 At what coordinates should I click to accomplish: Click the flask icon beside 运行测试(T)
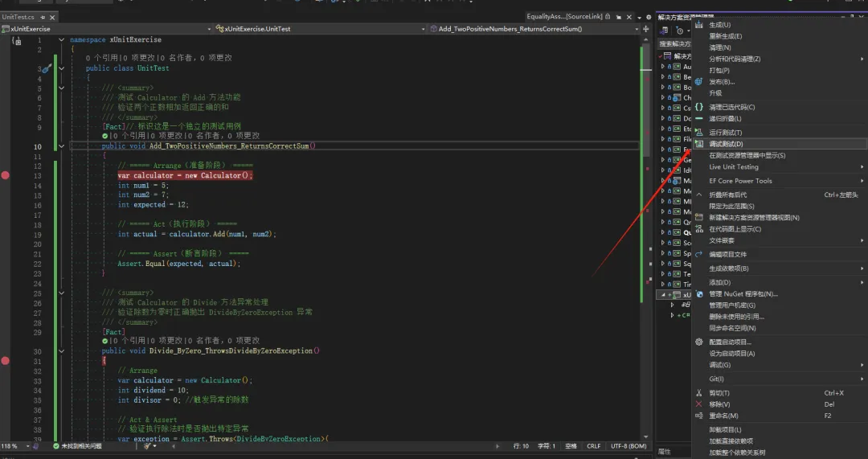[x=699, y=133]
